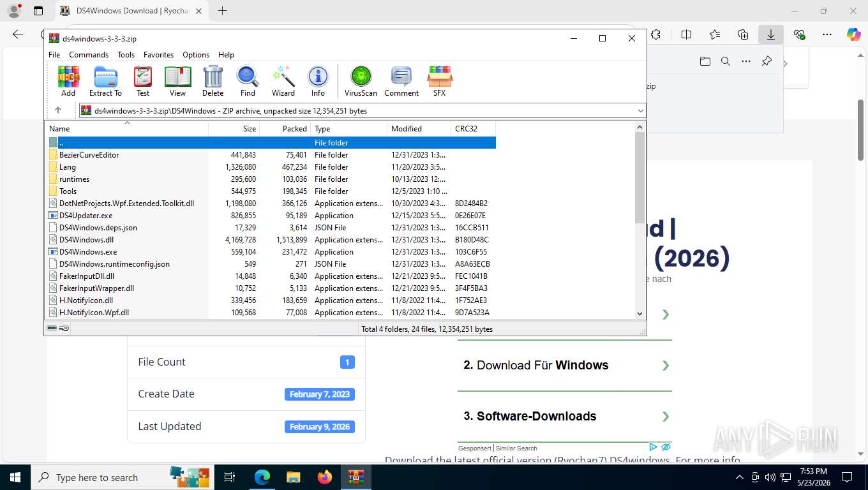Open the archive Comment tool
Screen dimensions: 868x490
pyautogui.click(x=401, y=81)
